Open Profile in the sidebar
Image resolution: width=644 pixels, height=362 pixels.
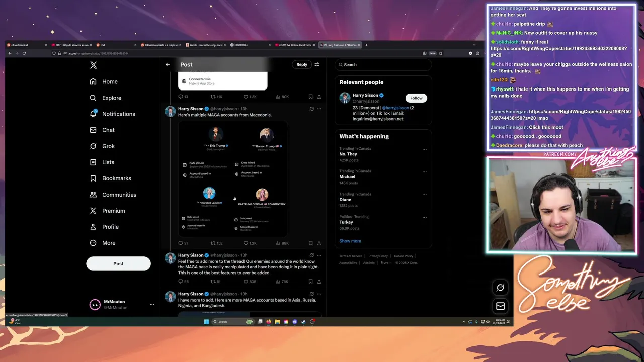coord(104,227)
